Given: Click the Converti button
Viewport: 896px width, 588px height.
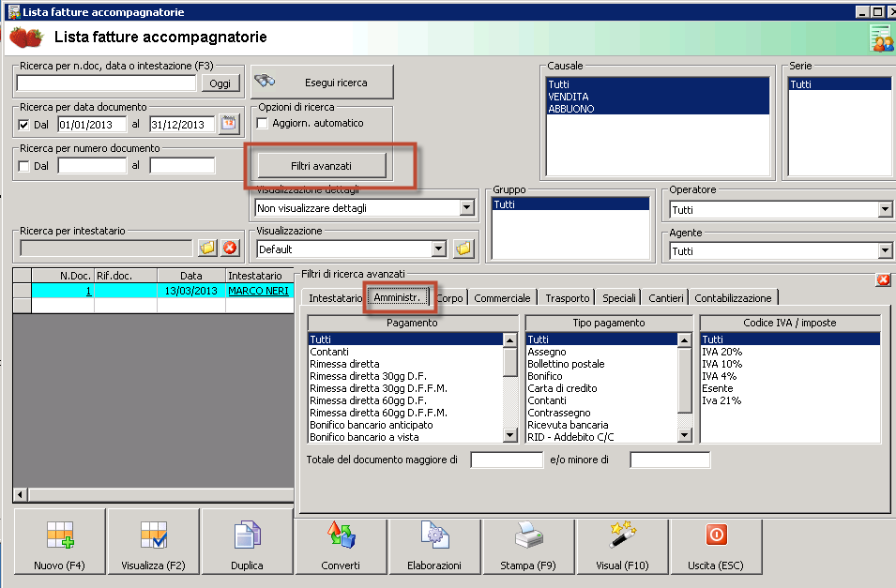Looking at the screenshot, I should tap(341, 543).
